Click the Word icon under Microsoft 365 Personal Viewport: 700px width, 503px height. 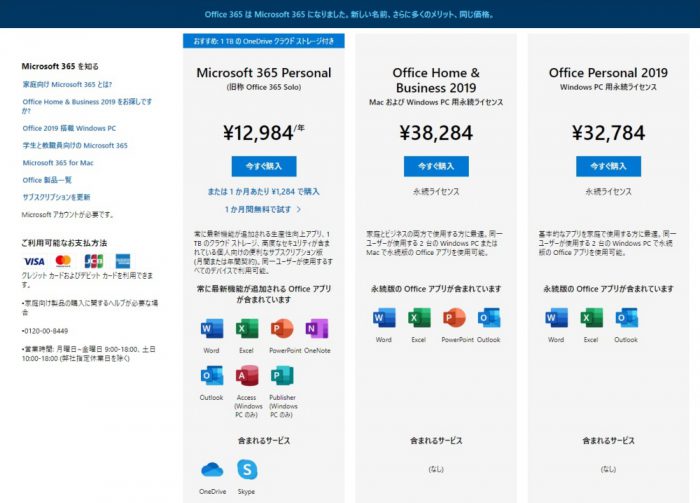click(x=212, y=329)
